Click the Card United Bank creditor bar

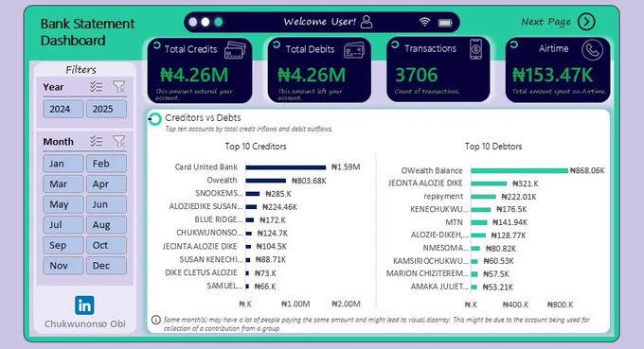click(x=286, y=167)
